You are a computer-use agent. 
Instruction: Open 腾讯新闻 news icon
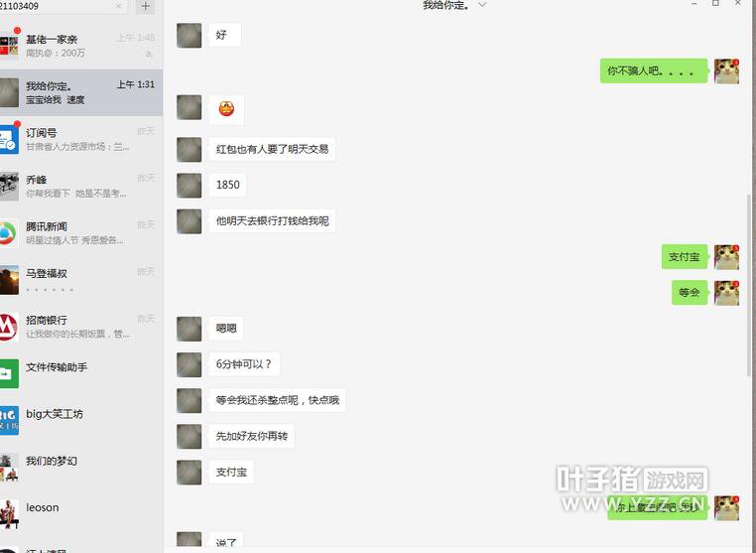[8, 233]
